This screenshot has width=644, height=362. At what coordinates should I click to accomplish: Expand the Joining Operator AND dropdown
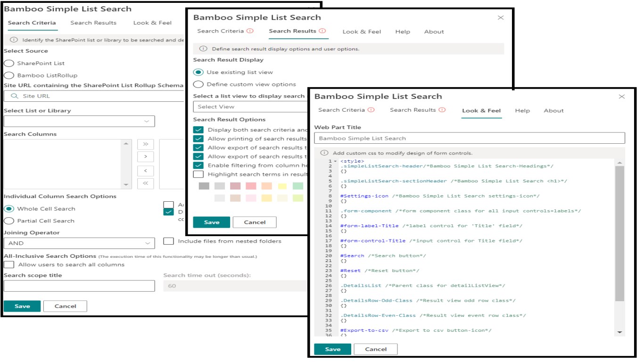79,243
